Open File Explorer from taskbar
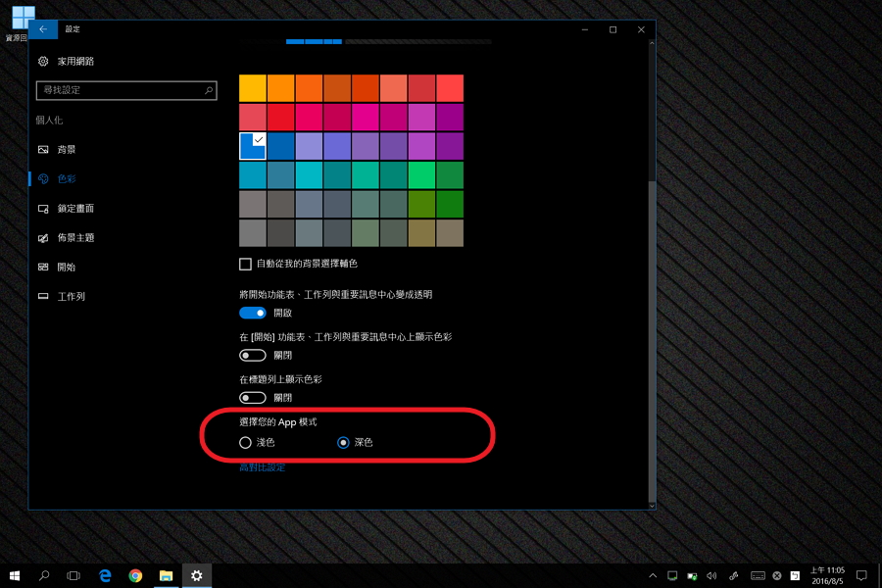 pos(166,575)
